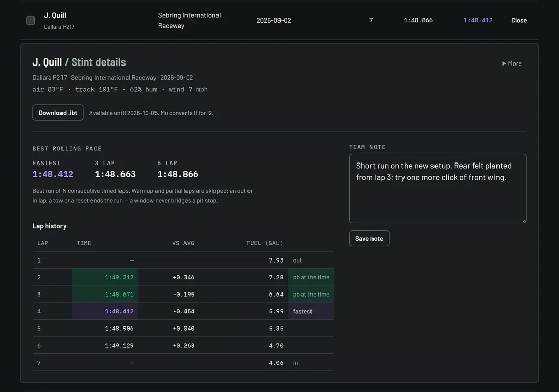Grab the note textarea resize handle
The image size is (559, 392).
point(524,221)
